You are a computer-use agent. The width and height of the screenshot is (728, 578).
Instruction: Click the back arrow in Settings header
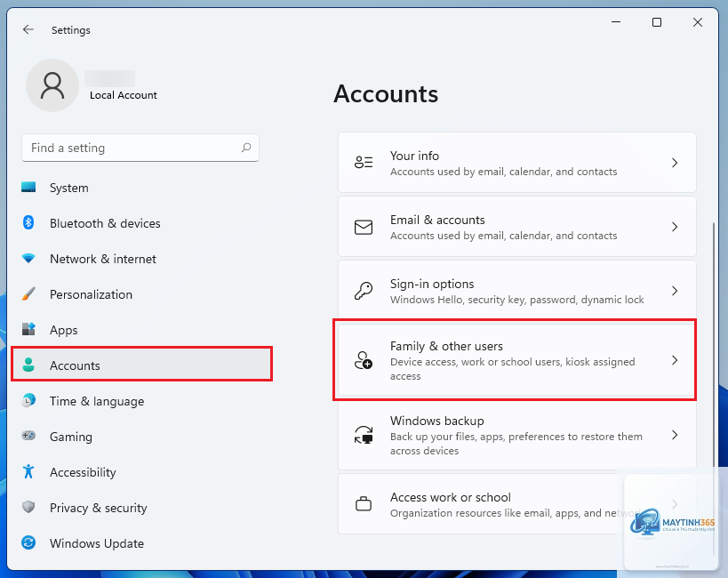28,29
